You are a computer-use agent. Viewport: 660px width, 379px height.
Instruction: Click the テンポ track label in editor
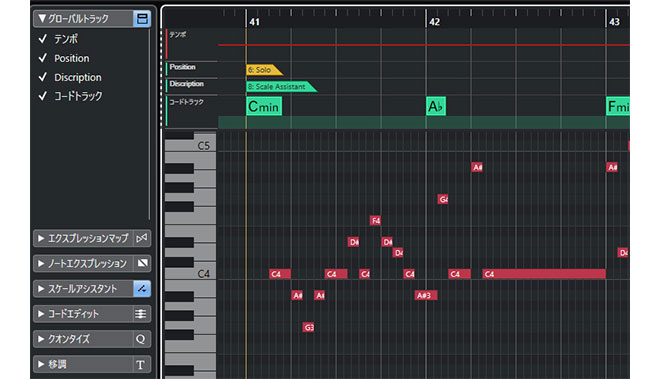coord(178,35)
